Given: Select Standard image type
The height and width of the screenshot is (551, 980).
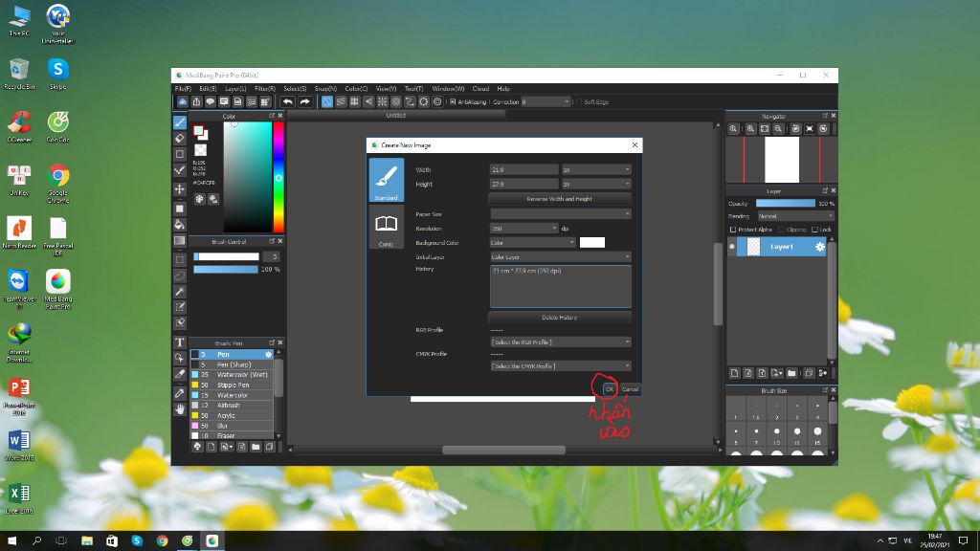Looking at the screenshot, I should (387, 180).
